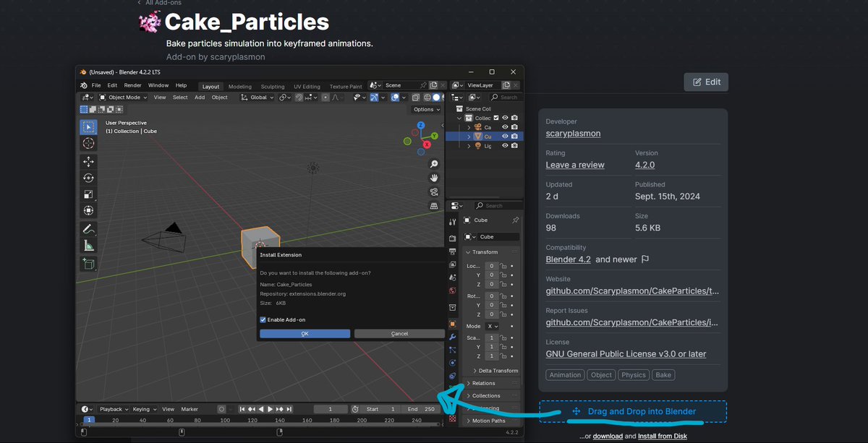This screenshot has width=868, height=443.
Task: Open the viewport Options dropdown
Action: coord(426,109)
